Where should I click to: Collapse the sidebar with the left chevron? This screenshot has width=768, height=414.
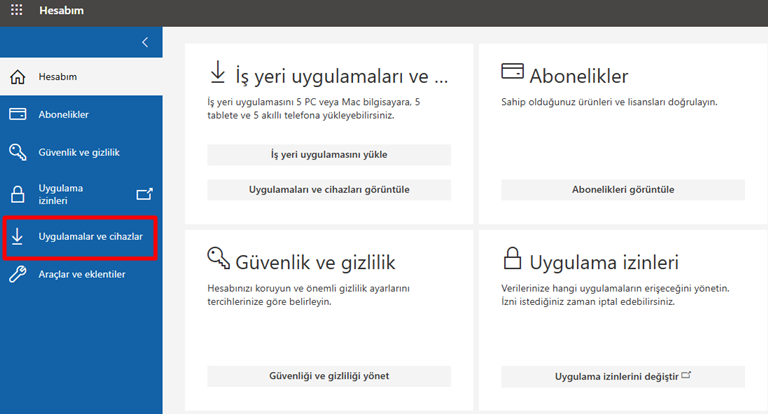145,42
